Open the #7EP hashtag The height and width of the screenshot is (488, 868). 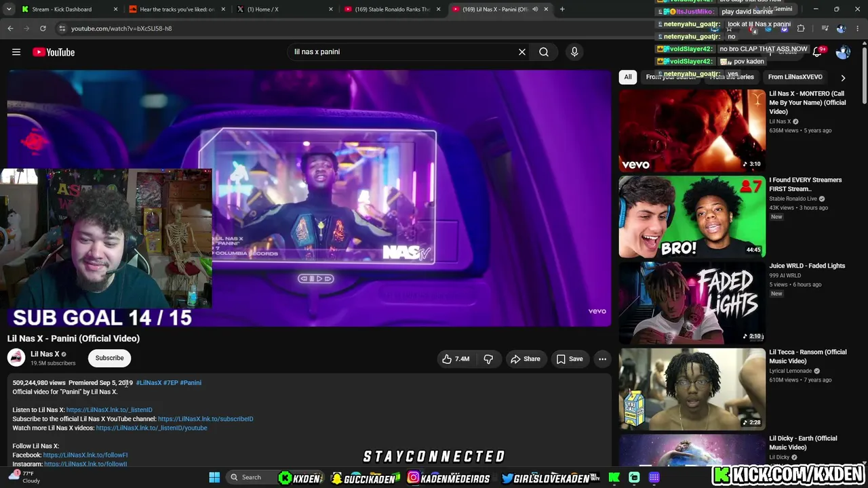170,383
